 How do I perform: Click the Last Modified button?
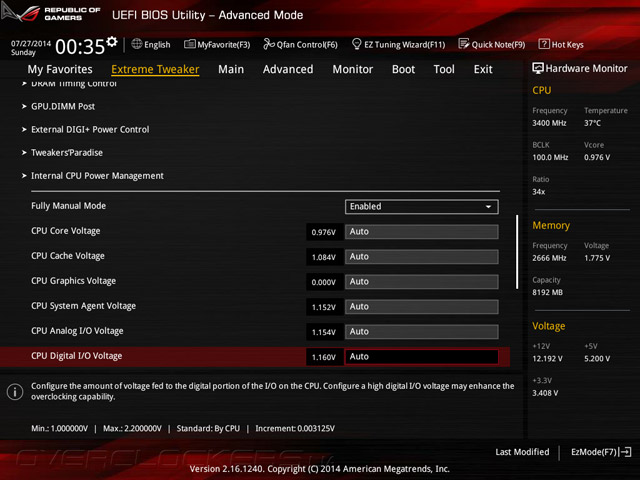click(x=522, y=452)
